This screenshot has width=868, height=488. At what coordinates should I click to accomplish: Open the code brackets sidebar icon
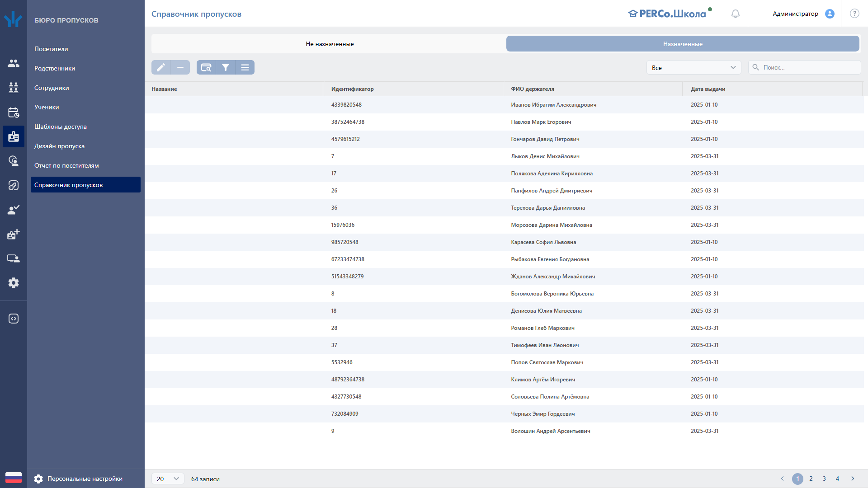point(14,319)
